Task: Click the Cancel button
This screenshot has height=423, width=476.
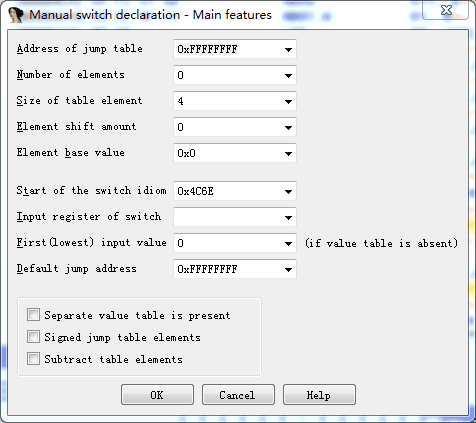Action: [x=238, y=395]
